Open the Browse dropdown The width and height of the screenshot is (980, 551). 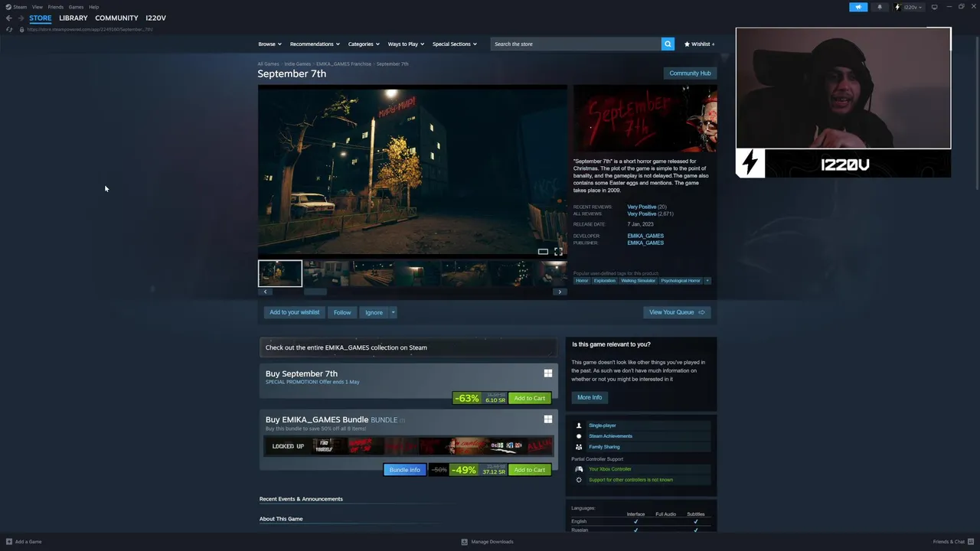coord(269,44)
